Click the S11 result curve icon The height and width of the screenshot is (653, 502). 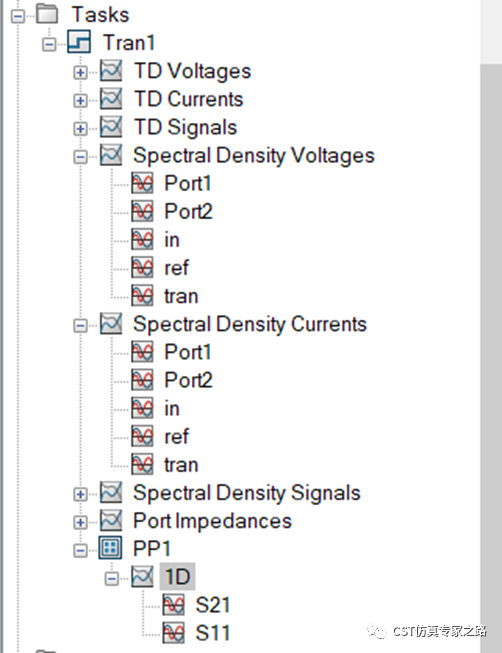pyautogui.click(x=173, y=633)
